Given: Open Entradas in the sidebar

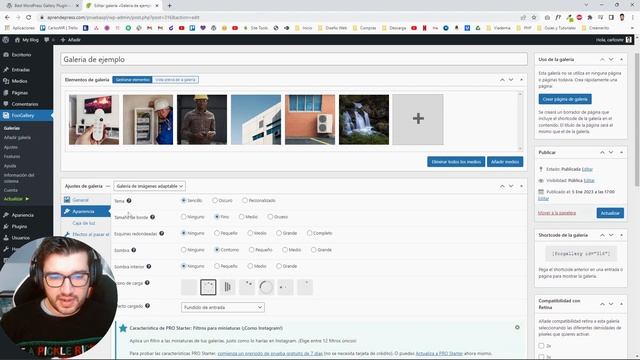Looking at the screenshot, I should pyautogui.click(x=20, y=70).
